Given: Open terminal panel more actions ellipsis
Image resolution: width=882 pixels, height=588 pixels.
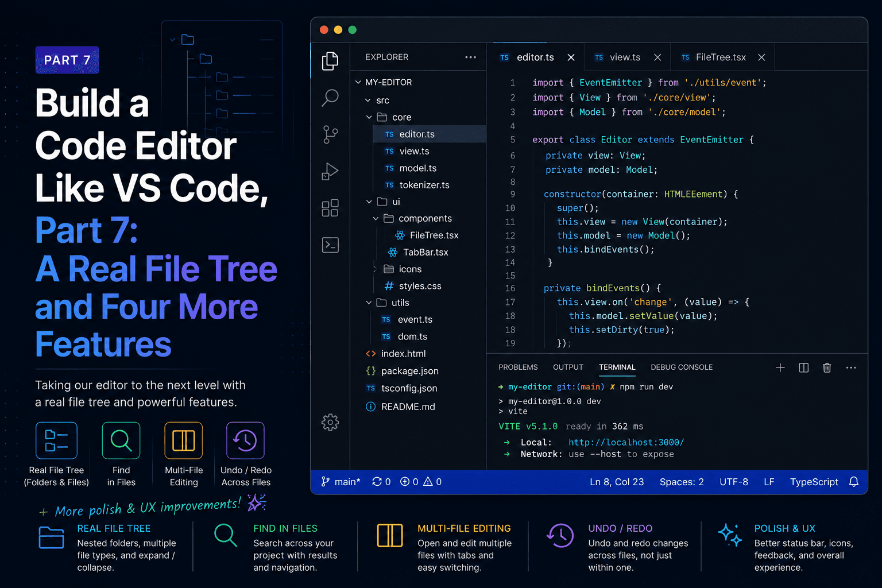Looking at the screenshot, I should coord(851,367).
